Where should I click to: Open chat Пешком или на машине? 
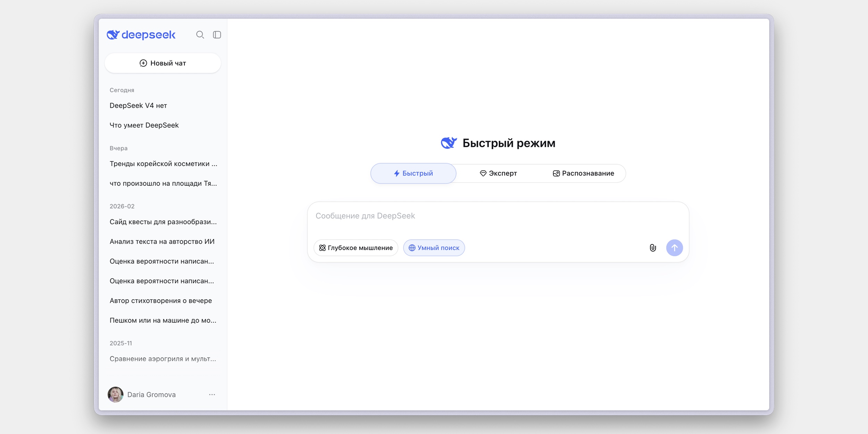point(163,320)
